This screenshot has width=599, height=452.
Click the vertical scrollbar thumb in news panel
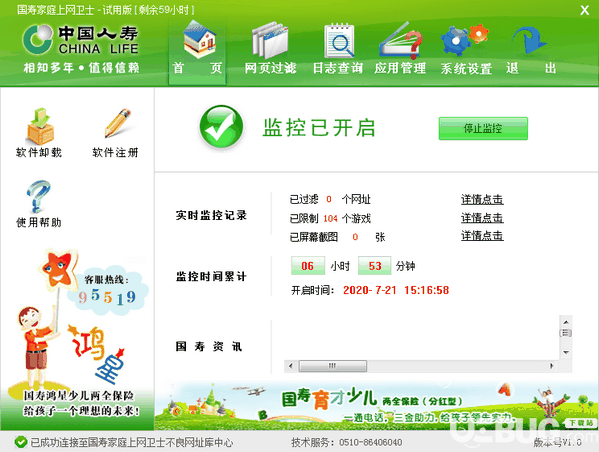pos(566,333)
